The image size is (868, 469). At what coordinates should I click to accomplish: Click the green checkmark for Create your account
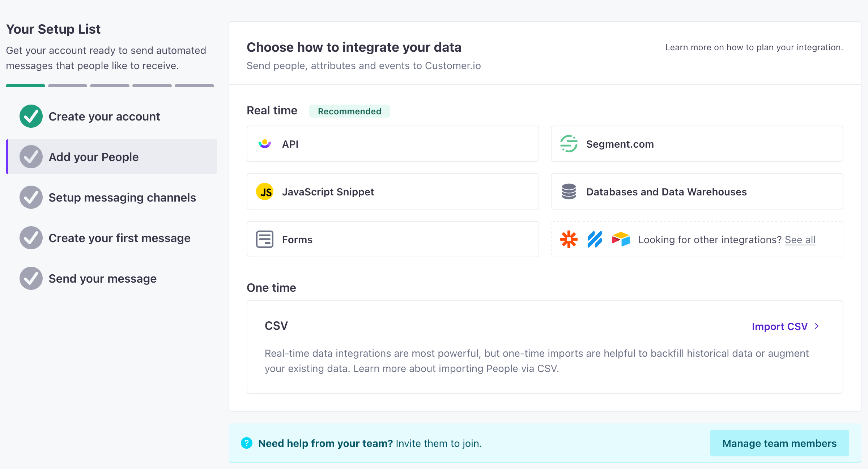[31, 116]
